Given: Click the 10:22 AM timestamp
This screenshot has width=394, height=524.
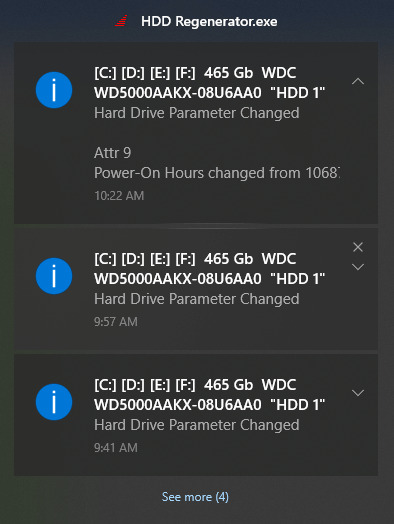Looking at the screenshot, I should (119, 195).
